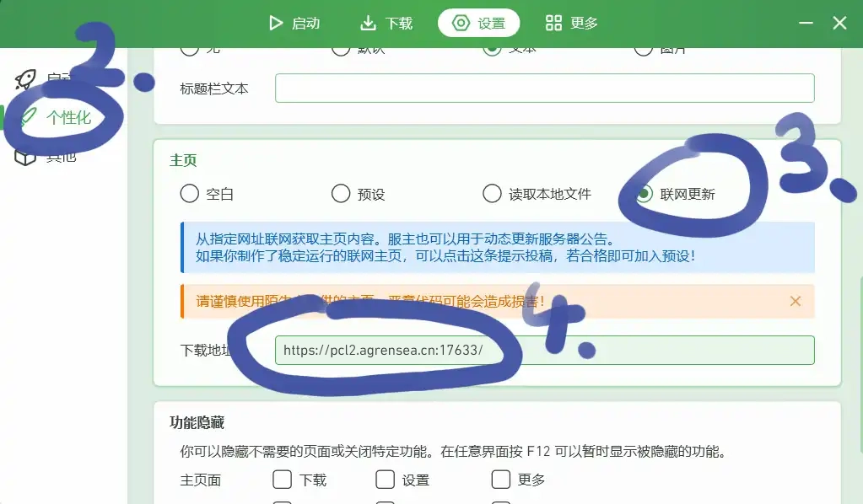The width and height of the screenshot is (863, 504).
Task: Click the 标题栏文本 text field
Action: pos(544,88)
